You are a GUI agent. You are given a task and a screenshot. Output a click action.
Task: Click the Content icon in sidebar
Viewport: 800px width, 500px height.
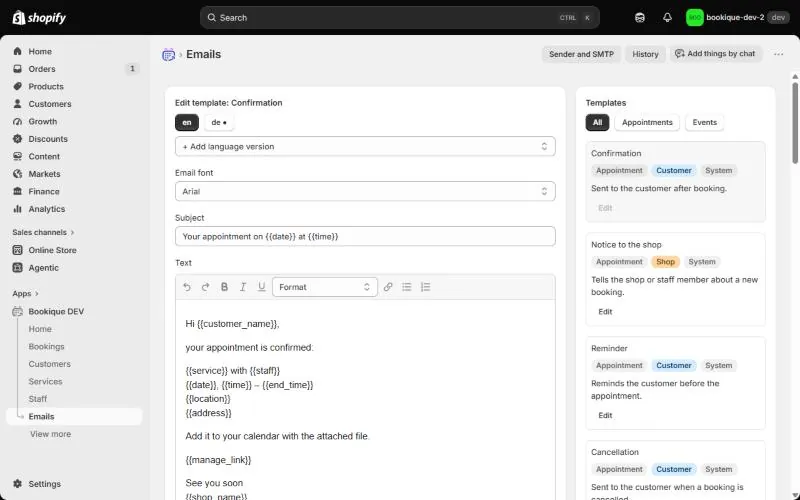coord(18,157)
